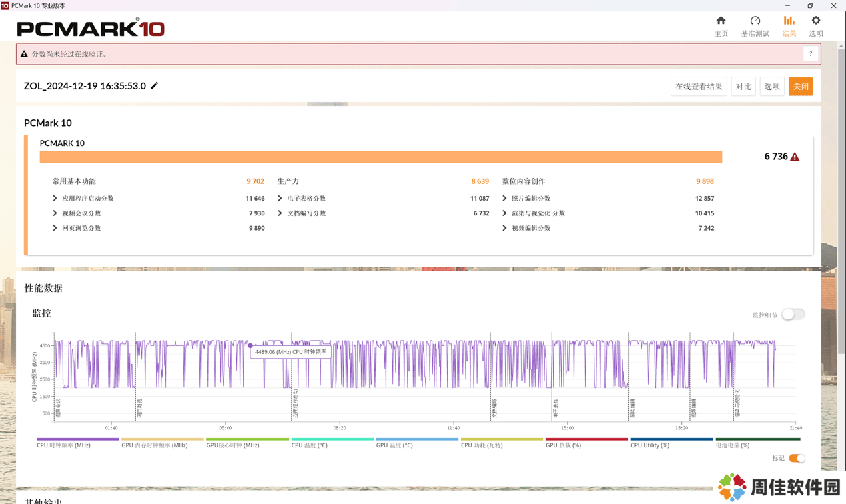
Task: Click the purple CPU 时钟频率 legend swatch
Action: click(x=77, y=439)
